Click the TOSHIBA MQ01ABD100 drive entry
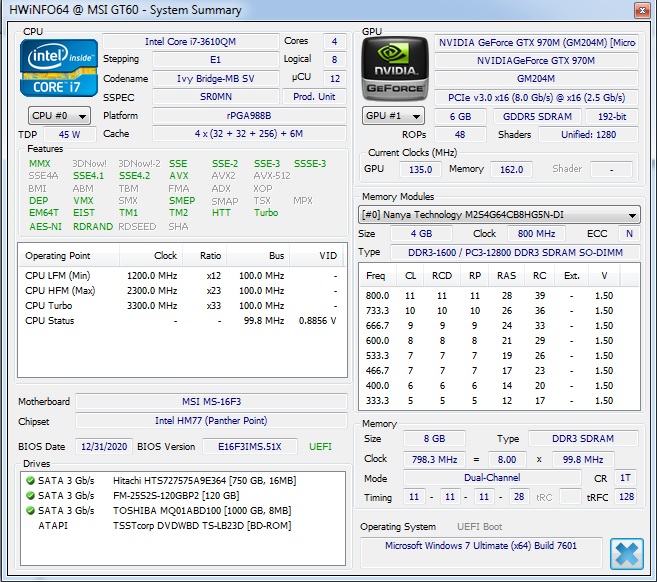Image resolution: width=657 pixels, height=582 pixels. coord(182,511)
